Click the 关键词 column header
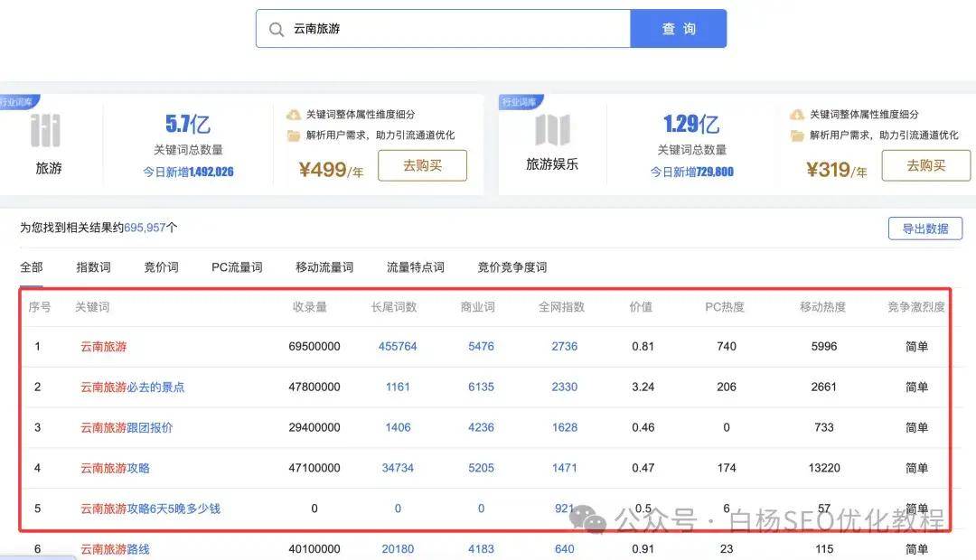The width and height of the screenshot is (976, 560). pyautogui.click(x=92, y=307)
